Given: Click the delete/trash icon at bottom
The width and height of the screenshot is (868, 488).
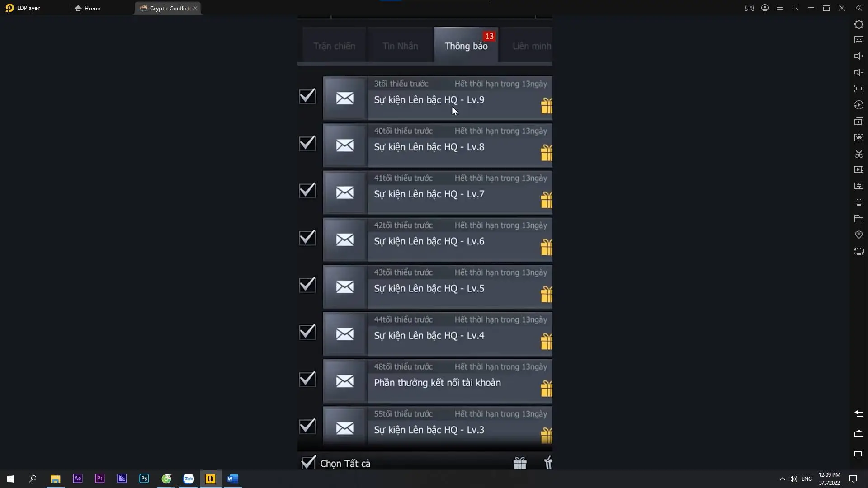Looking at the screenshot, I should [x=547, y=463].
